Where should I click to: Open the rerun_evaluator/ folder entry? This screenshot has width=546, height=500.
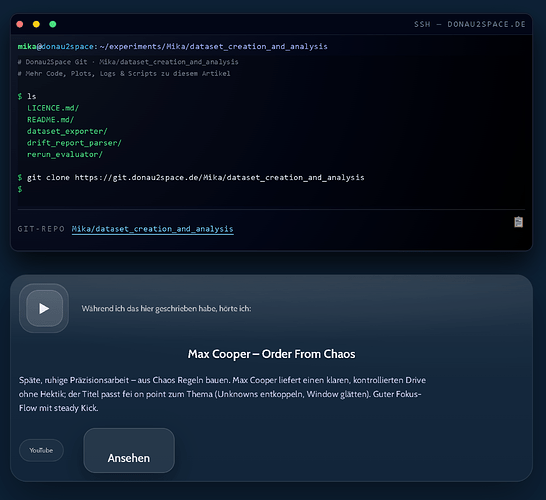(x=65, y=154)
